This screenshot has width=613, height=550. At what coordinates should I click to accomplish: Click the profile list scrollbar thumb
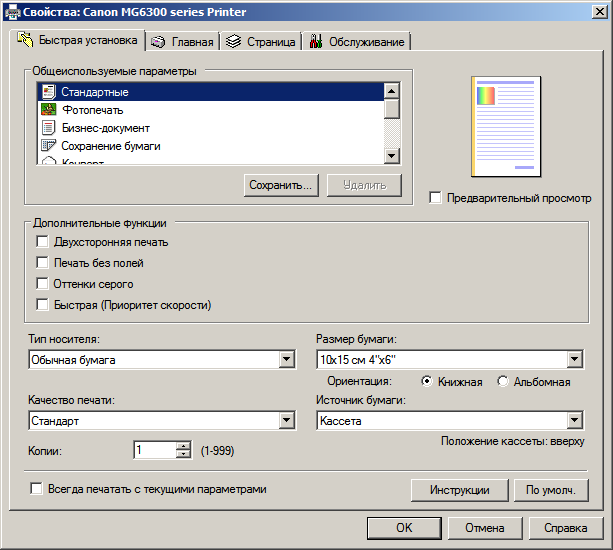(392, 109)
